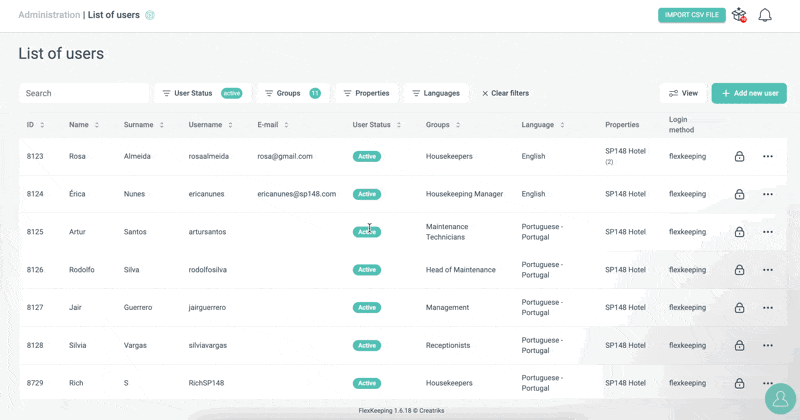Click username RichSP148

(x=206, y=383)
